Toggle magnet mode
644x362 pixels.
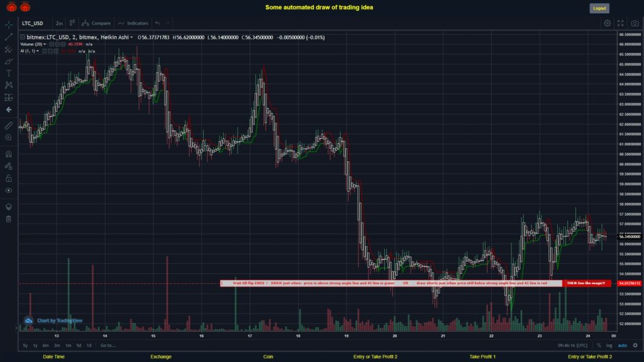click(9, 155)
